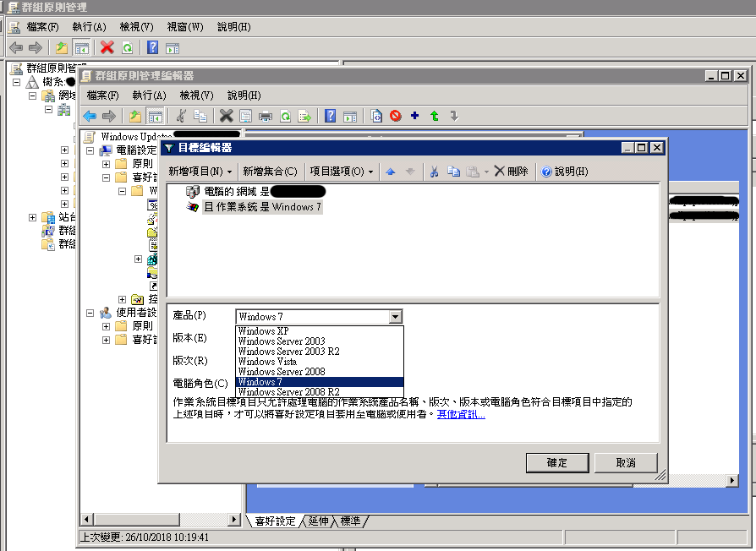Image resolution: width=756 pixels, height=551 pixels.
Task: Click the forward arrow in 群組原則管理編輯器 toolbar
Action: pos(109,116)
